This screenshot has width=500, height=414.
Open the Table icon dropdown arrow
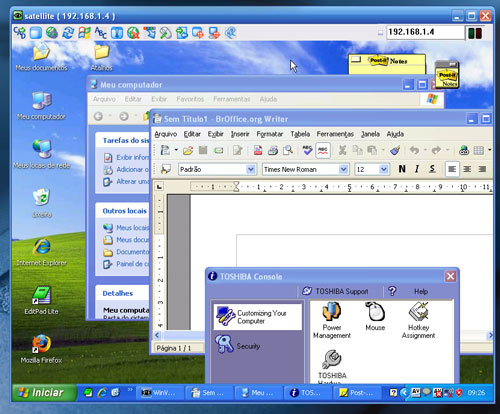(x=489, y=150)
